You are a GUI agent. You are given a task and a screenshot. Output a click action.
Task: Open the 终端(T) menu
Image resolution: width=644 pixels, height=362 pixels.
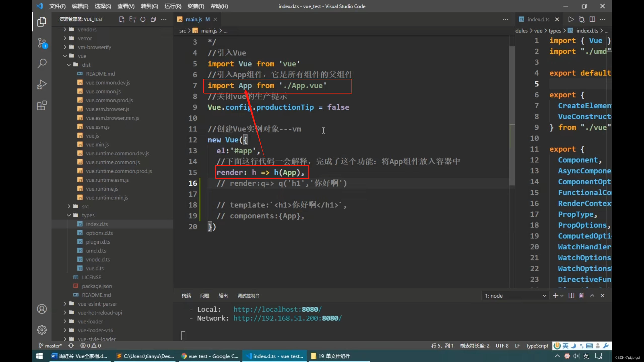click(196, 6)
